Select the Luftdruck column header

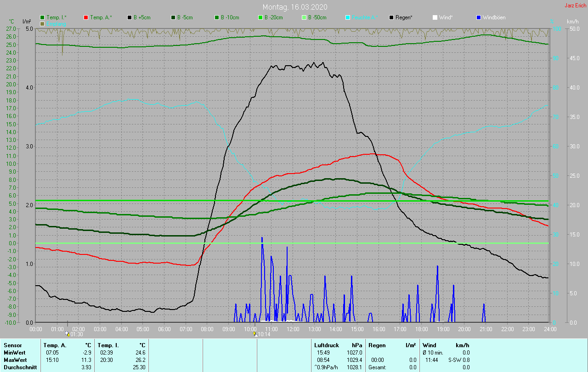(x=326, y=345)
